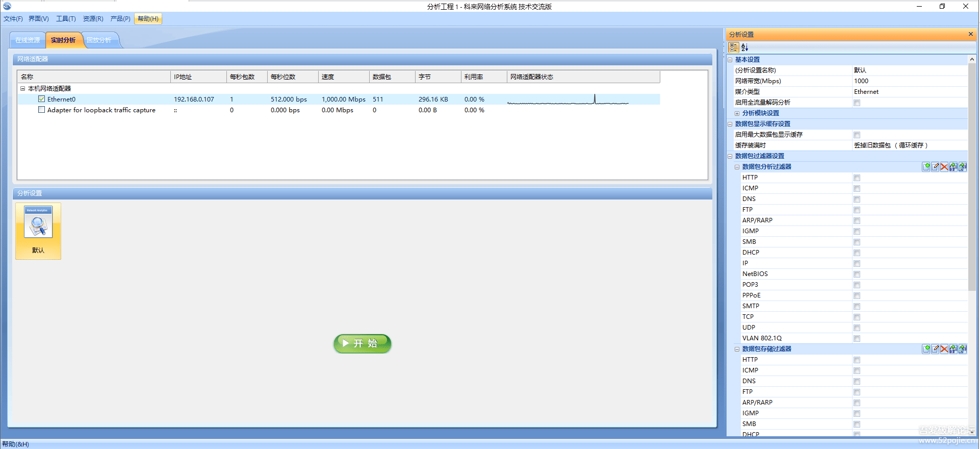Check the loopback traffic capture adapter
Image resolution: width=980 pixels, height=449 pixels.
coord(42,110)
